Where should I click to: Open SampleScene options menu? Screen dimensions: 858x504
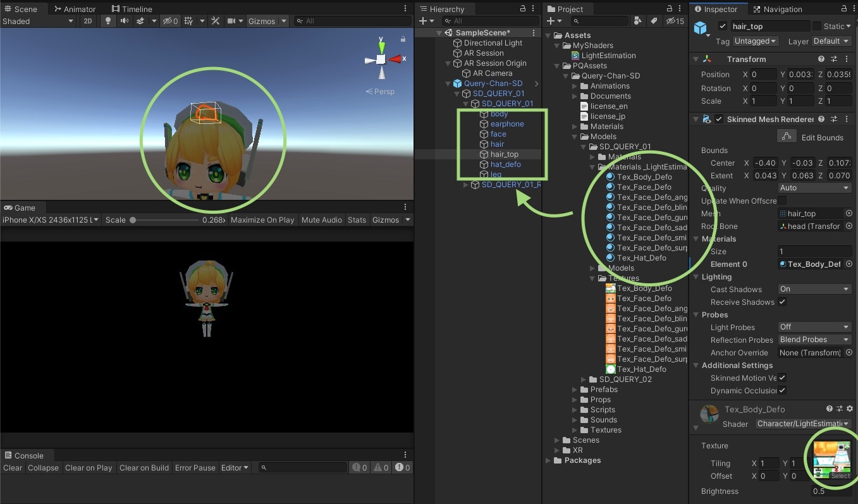coord(535,33)
